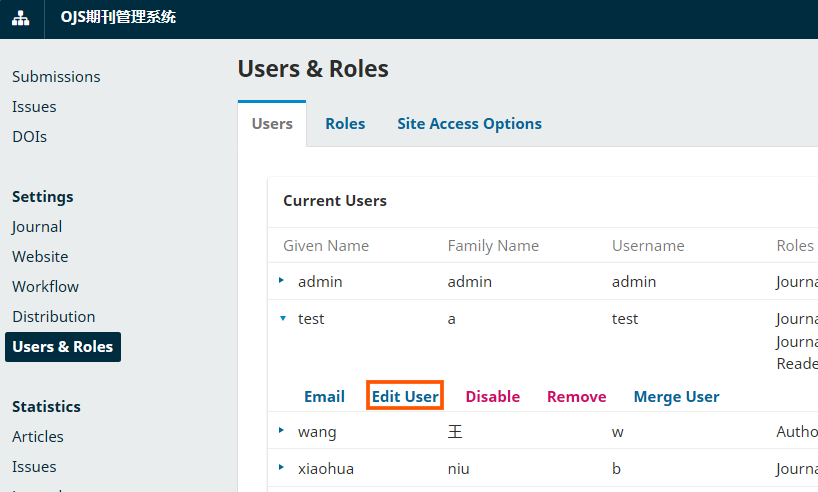818x492 pixels.
Task: Open Submissions in the sidebar
Action: pyautogui.click(x=56, y=77)
